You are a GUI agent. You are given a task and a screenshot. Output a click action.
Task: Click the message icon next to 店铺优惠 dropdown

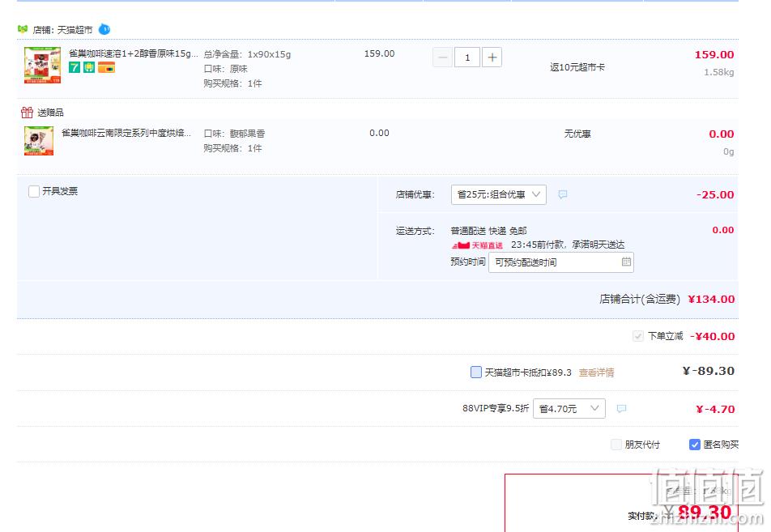pos(563,194)
